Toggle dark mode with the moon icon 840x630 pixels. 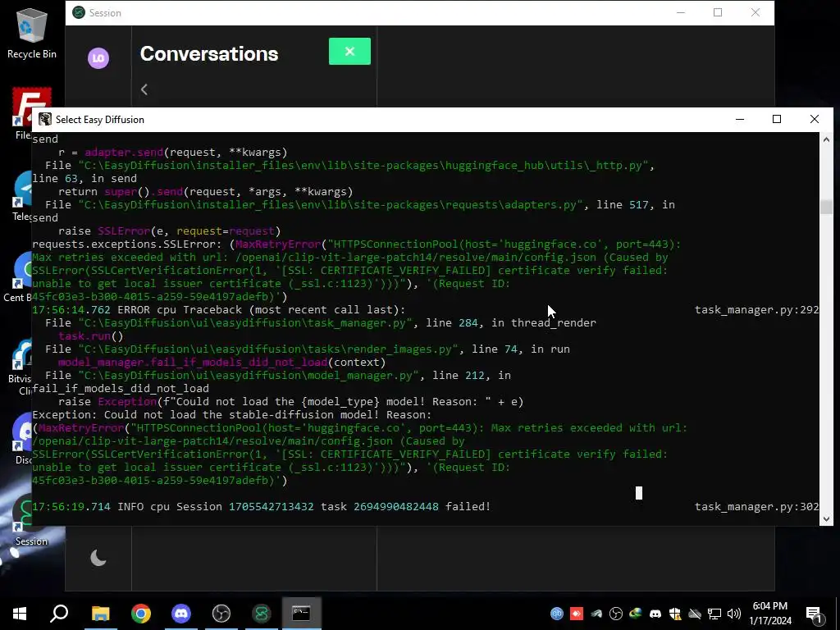98,558
